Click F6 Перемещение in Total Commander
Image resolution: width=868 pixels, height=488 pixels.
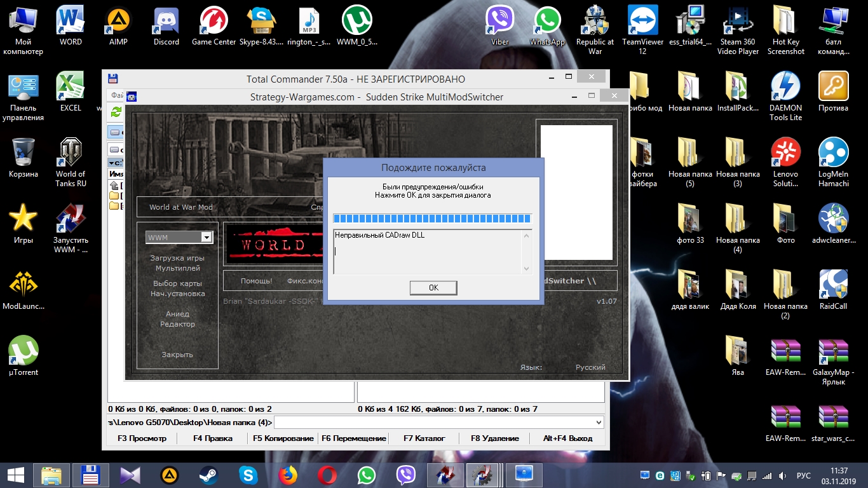pos(354,438)
